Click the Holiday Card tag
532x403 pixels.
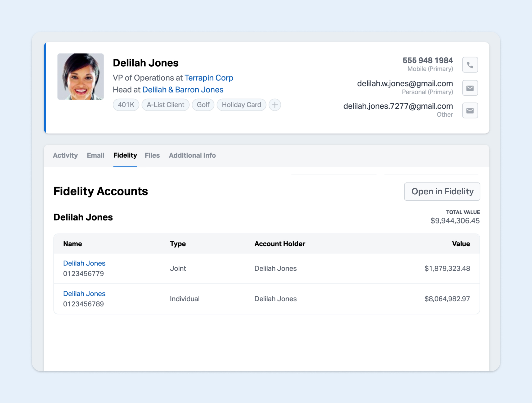pos(241,105)
